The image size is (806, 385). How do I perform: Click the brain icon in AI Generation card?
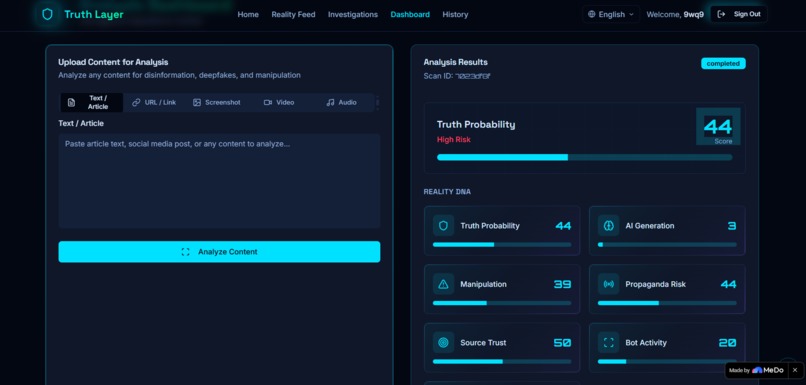(609, 226)
